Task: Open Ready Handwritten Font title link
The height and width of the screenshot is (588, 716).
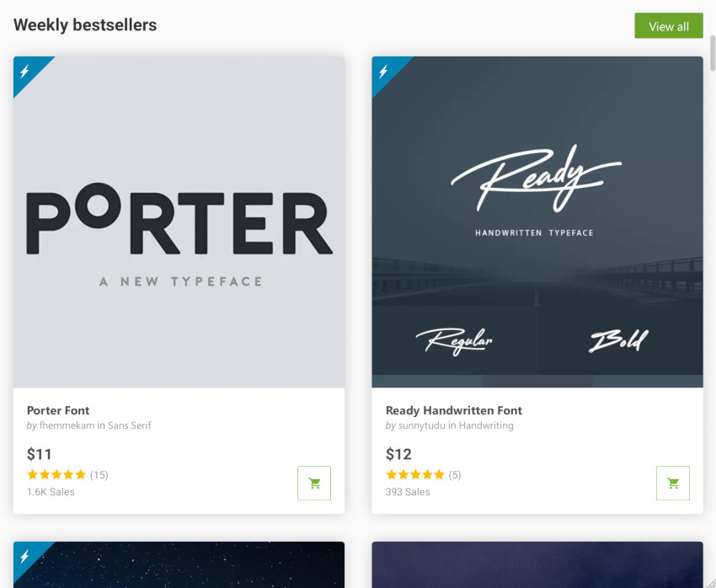Action: [454, 410]
